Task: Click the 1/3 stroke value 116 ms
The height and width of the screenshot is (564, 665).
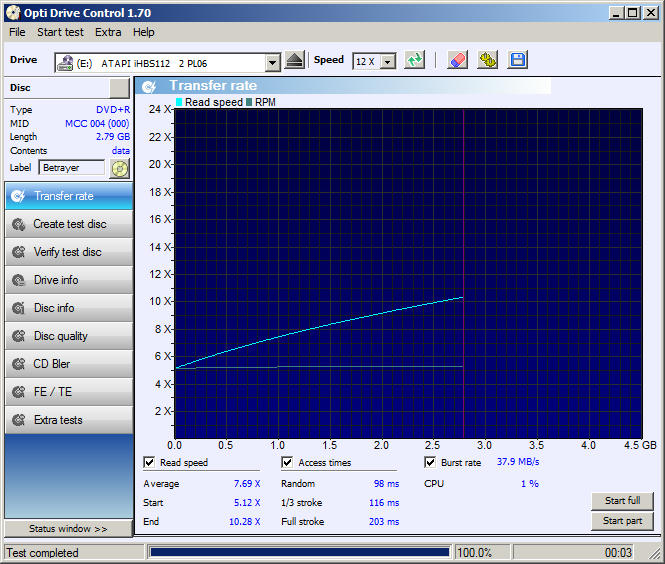Action: [384, 503]
